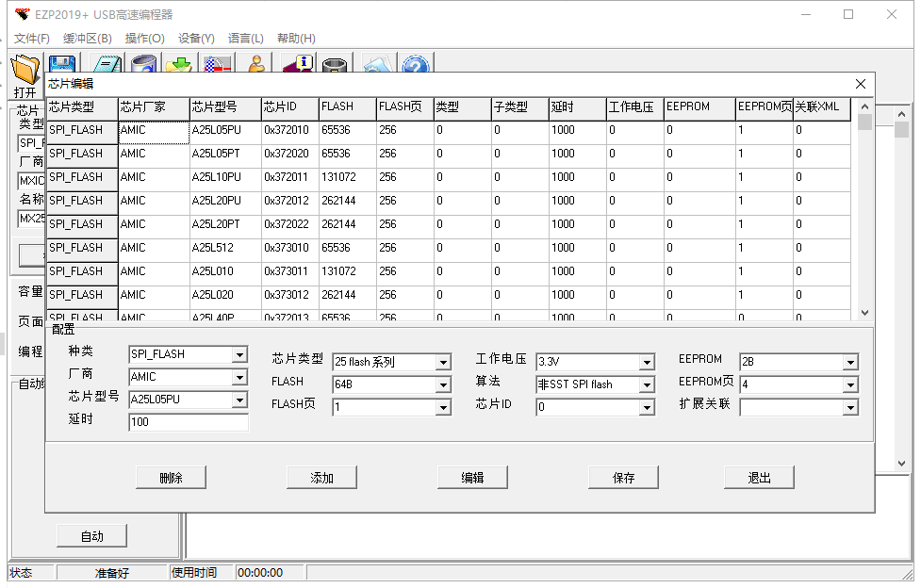Open the 算法 algorithm dropdown

646,384
